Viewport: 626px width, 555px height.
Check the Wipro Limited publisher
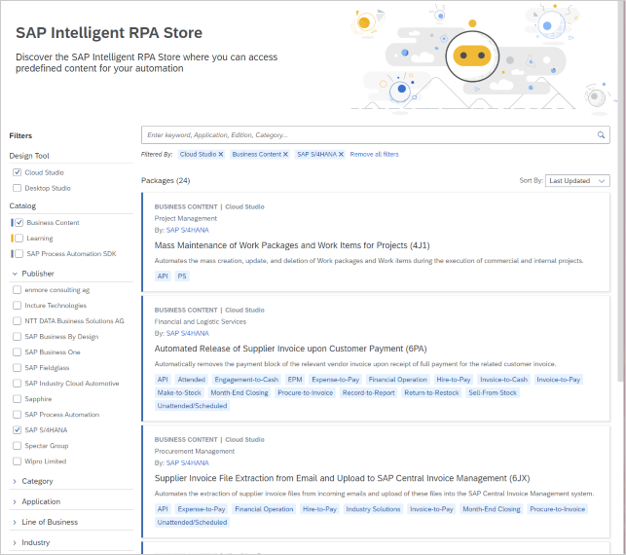click(17, 461)
